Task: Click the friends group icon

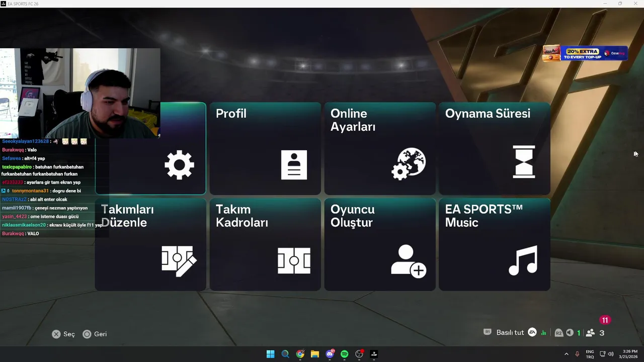Action: pyautogui.click(x=591, y=333)
